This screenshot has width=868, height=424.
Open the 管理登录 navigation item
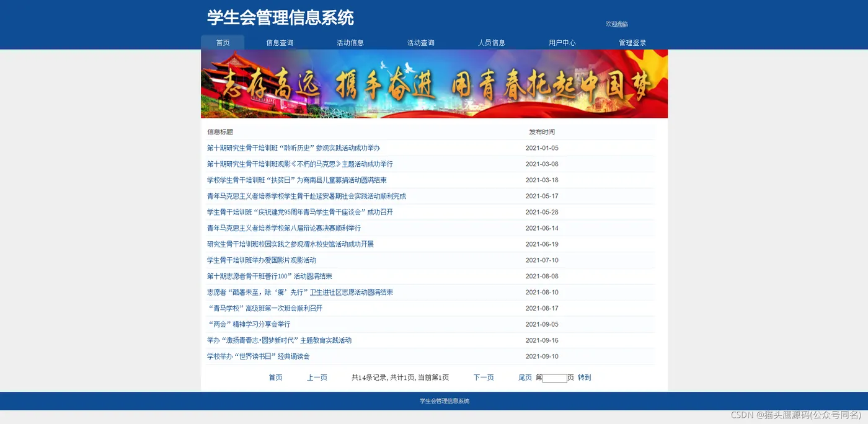[x=632, y=43]
